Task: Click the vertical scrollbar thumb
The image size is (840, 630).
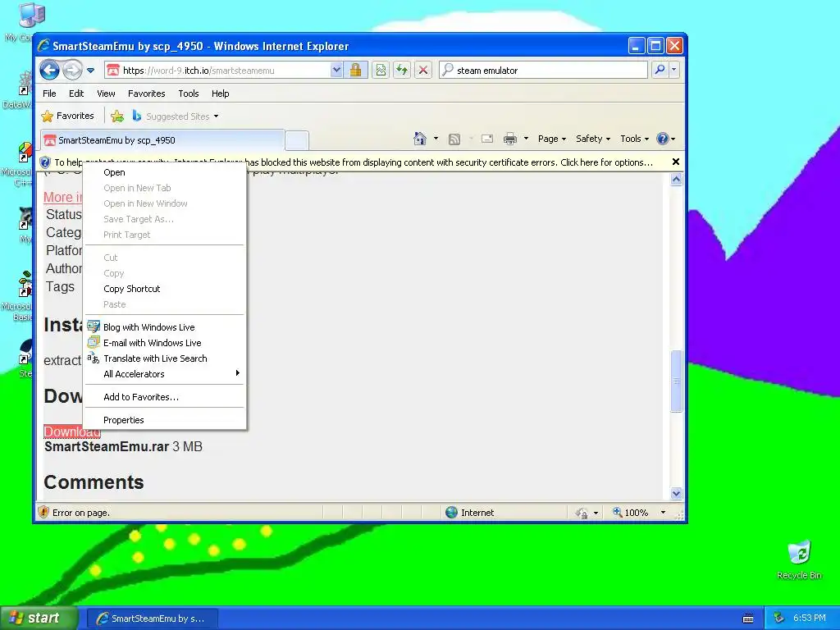Action: (676, 381)
